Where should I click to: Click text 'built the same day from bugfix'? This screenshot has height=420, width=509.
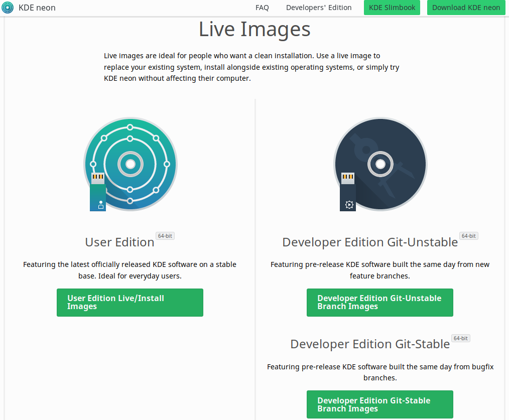pyautogui.click(x=441, y=367)
